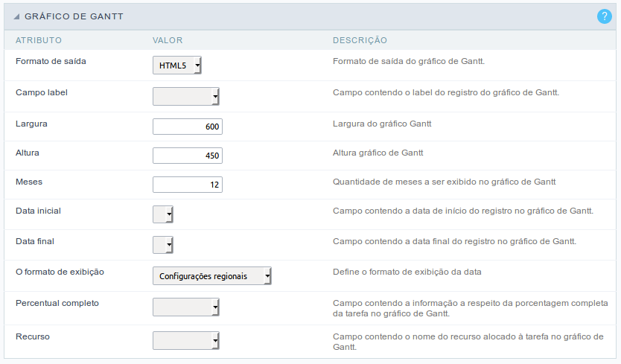Viewport: 621px width, 364px height.
Task: Click the 'Formato de saída' attribute label
Action: click(x=51, y=61)
